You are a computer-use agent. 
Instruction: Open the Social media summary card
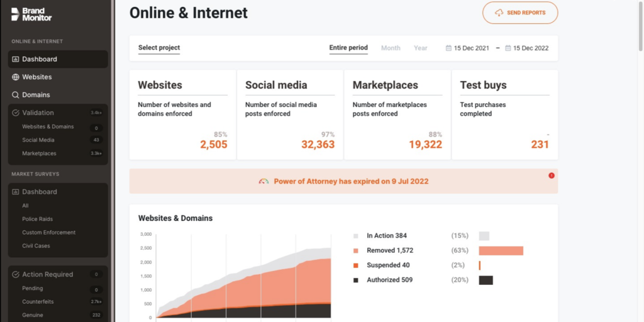290,114
